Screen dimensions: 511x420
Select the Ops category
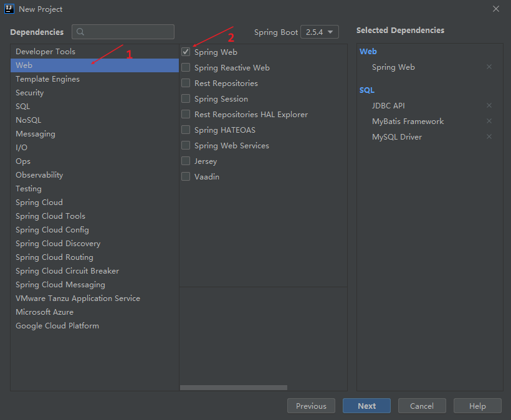(95, 161)
